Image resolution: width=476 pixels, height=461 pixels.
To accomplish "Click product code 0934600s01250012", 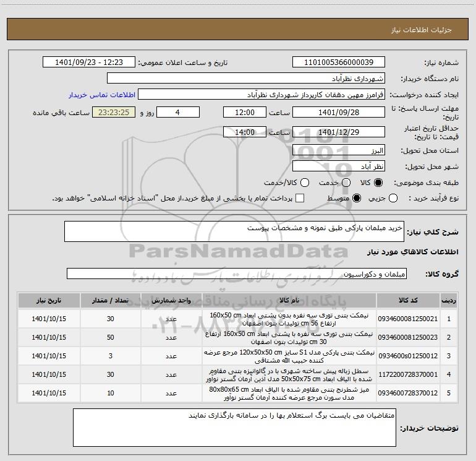I will [408, 356].
